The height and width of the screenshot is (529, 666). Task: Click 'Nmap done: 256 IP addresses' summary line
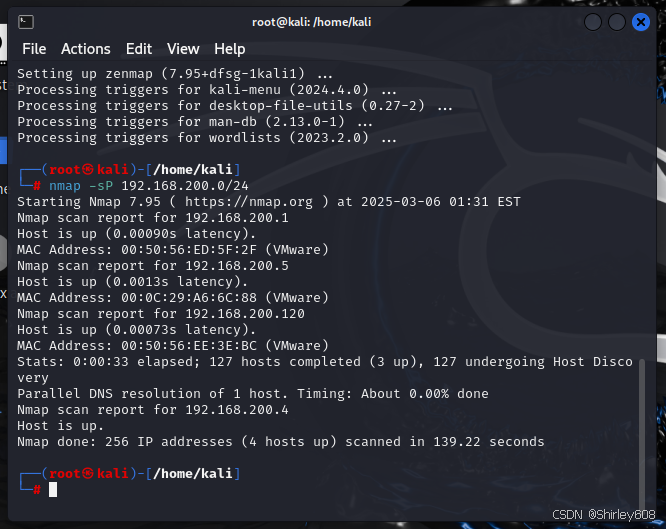[x=281, y=441]
